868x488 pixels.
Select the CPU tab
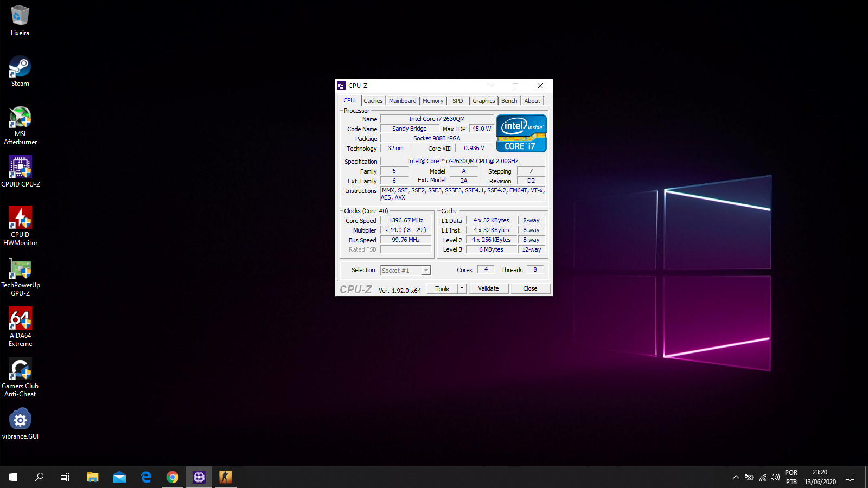click(x=349, y=100)
